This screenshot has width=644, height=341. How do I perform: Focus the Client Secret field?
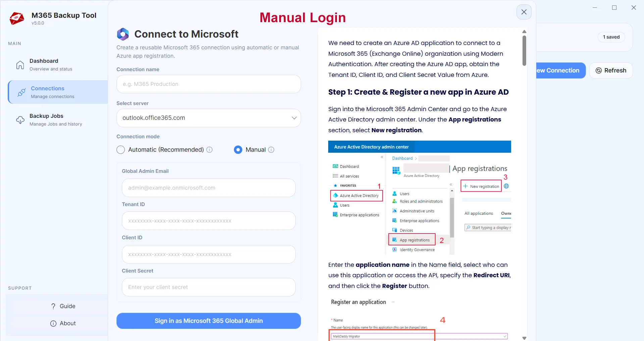pyautogui.click(x=209, y=287)
